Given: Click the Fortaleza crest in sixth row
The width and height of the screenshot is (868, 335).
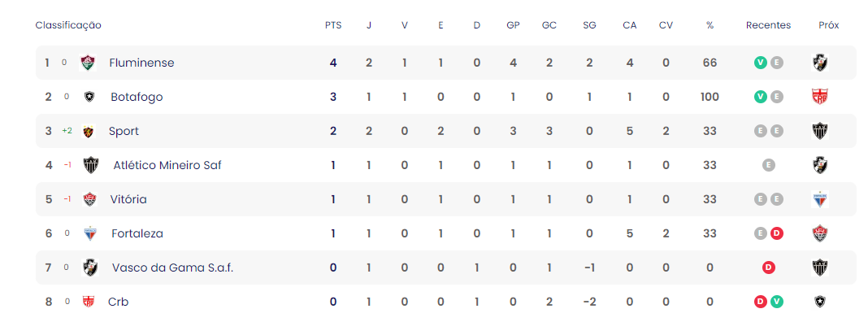Looking at the screenshot, I should click(x=89, y=233).
